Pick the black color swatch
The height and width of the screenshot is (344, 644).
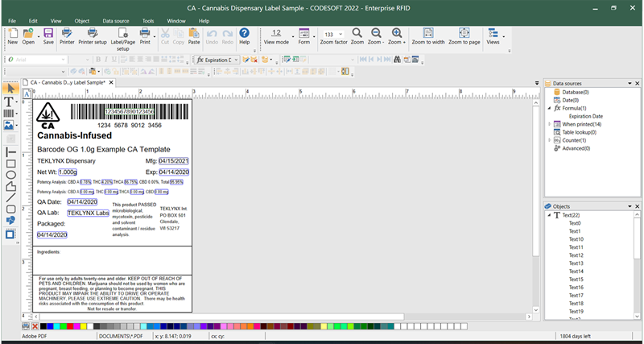(x=43, y=326)
